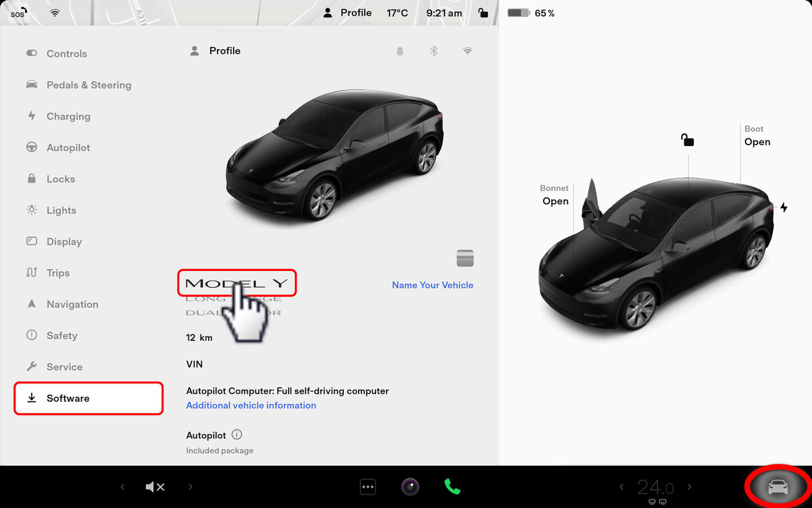Toggle the charge port lightning bolt
Image resolution: width=812 pixels, height=508 pixels.
(x=784, y=208)
